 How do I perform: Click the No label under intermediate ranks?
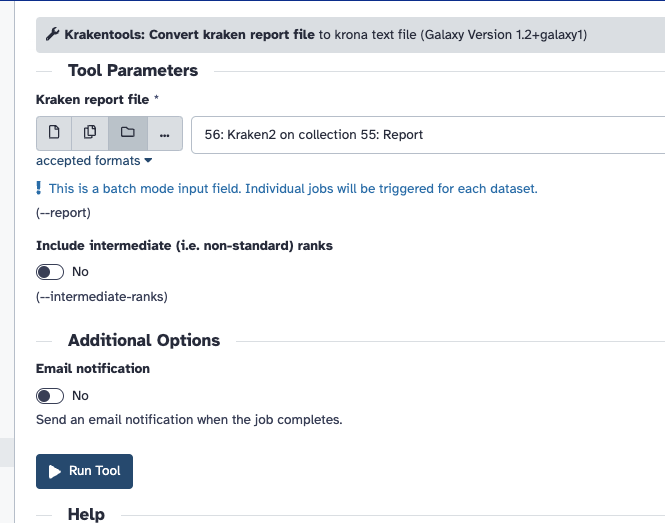(81, 272)
